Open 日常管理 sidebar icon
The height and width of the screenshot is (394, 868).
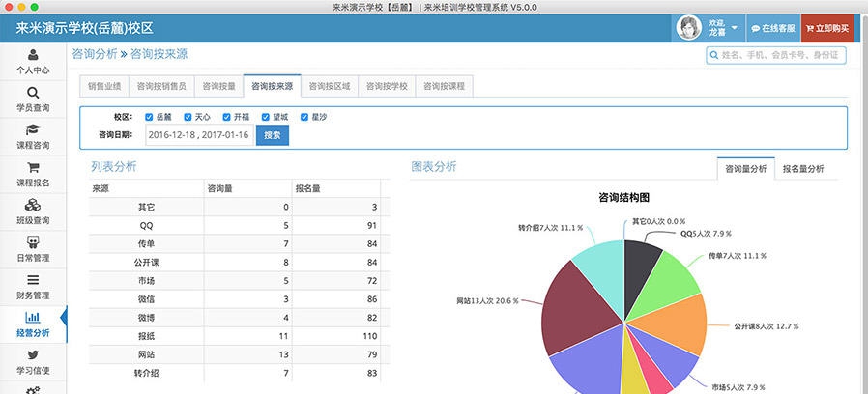(33, 242)
